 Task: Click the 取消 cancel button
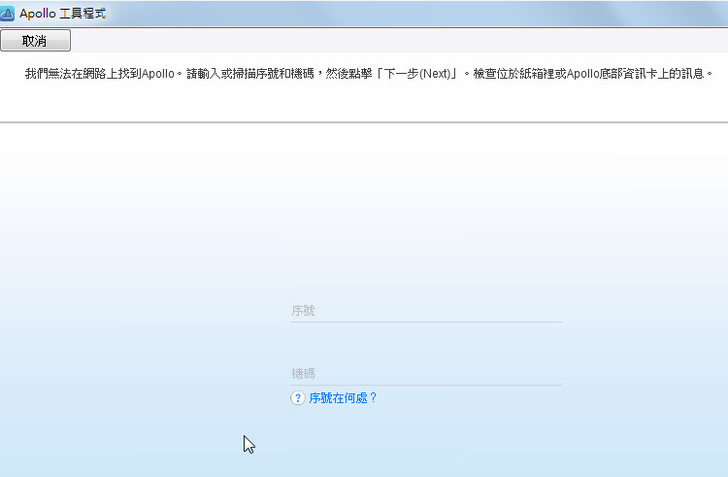[x=36, y=40]
